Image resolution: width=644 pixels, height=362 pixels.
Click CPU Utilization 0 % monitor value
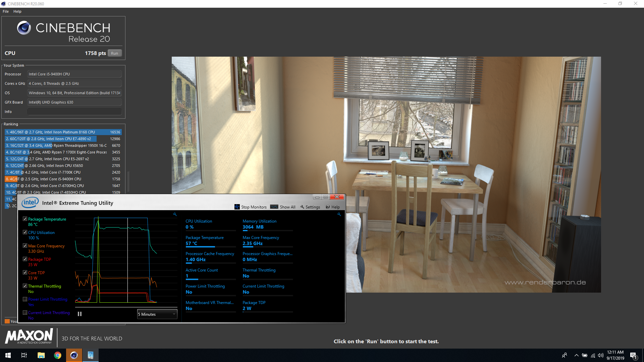coord(190,227)
